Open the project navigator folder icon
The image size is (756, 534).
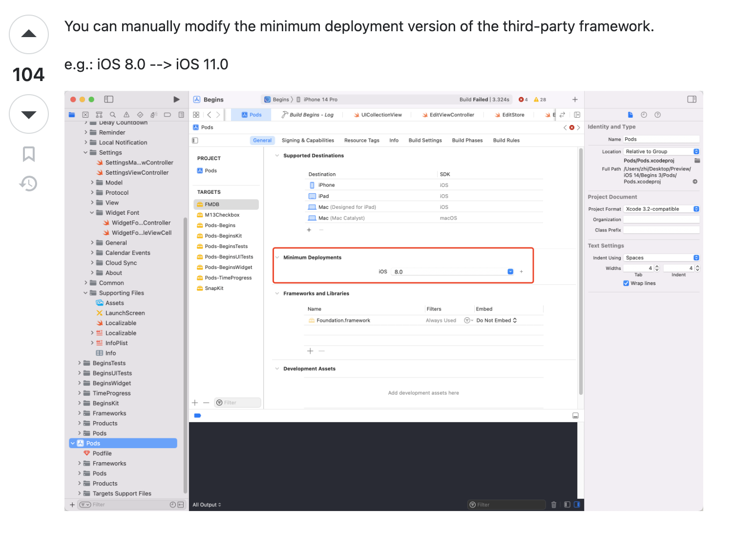click(72, 115)
